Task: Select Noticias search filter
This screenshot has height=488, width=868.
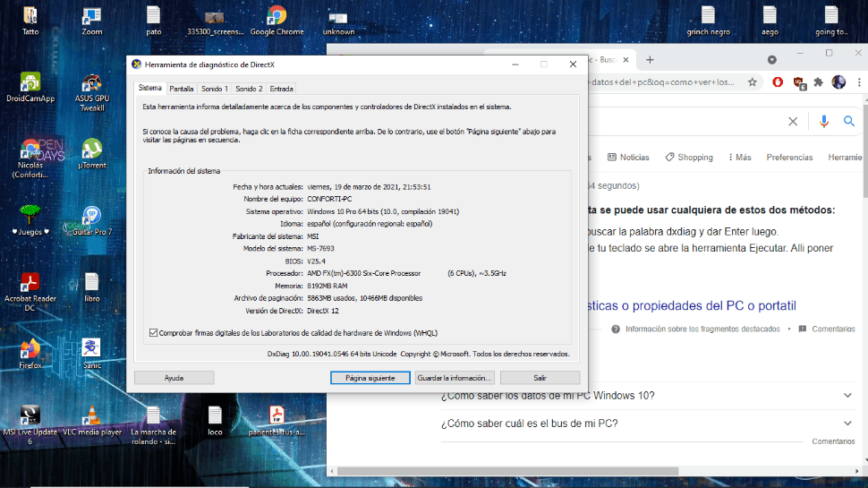Action: (628, 158)
